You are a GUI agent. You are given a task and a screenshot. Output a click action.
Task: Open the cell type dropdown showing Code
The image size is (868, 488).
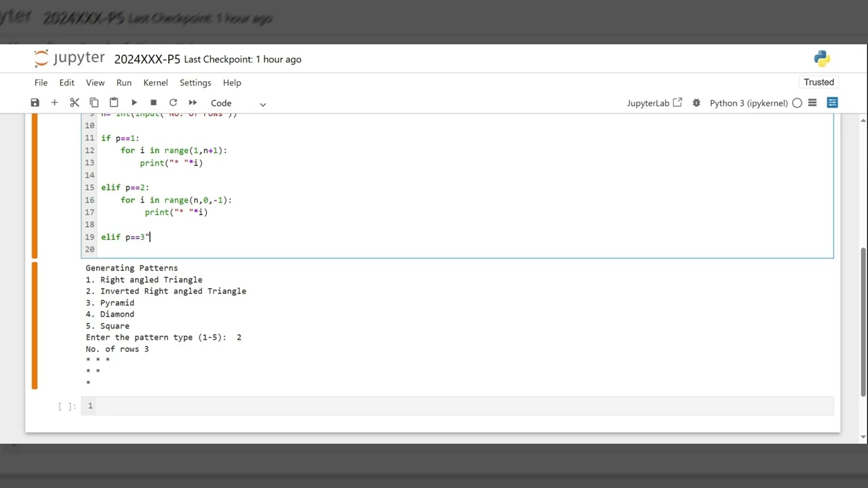(x=238, y=103)
